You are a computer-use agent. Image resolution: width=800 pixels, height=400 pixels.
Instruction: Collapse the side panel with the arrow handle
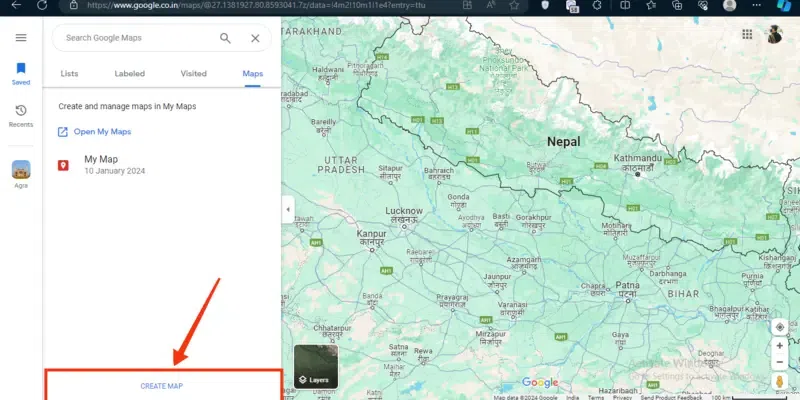pyautogui.click(x=288, y=209)
